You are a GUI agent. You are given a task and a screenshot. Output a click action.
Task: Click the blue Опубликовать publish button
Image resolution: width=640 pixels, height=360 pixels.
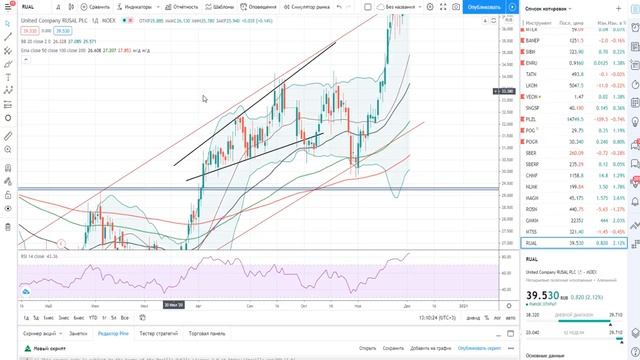tap(484, 7)
